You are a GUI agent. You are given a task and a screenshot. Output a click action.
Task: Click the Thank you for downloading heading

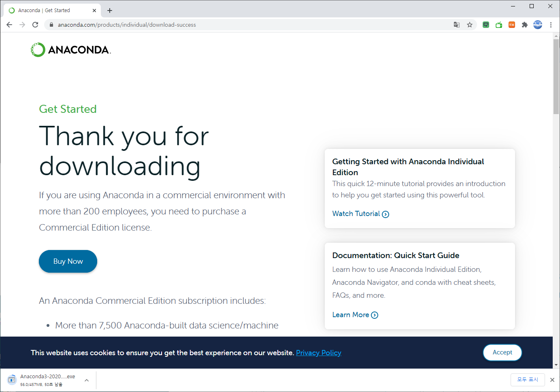(124, 151)
